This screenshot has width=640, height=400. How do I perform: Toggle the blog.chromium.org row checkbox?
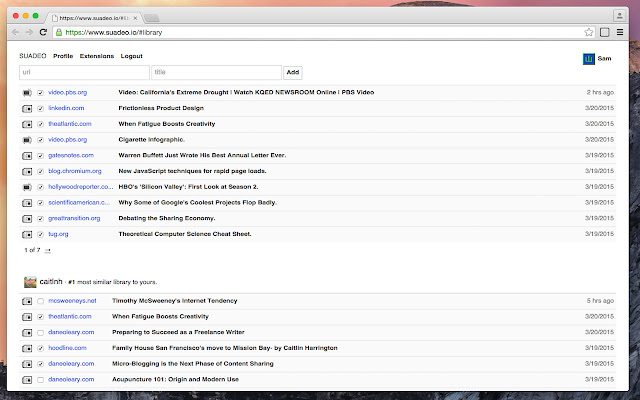[x=40, y=171]
